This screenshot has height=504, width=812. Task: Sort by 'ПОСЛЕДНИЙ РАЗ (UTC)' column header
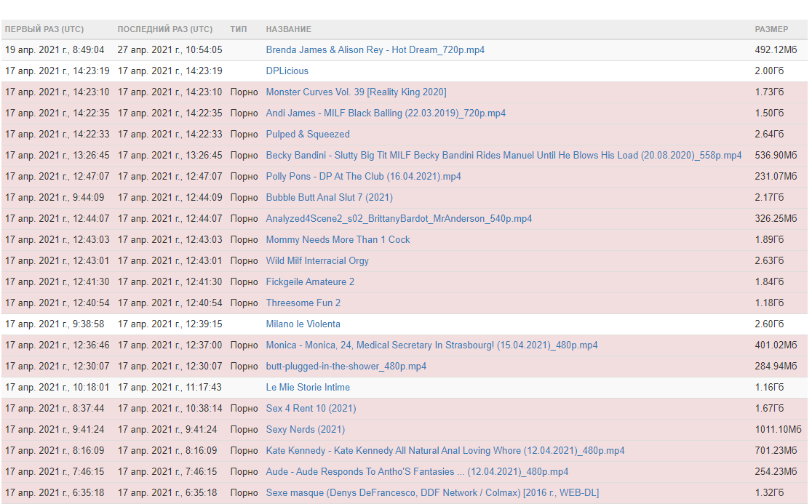[164, 29]
